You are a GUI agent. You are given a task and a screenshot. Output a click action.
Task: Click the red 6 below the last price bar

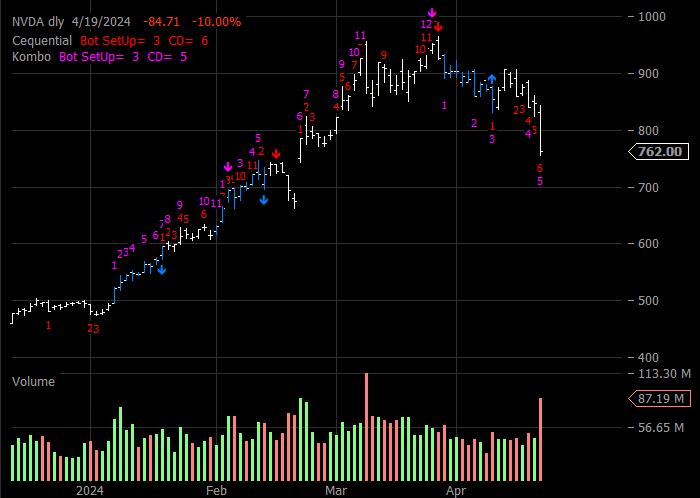point(540,168)
